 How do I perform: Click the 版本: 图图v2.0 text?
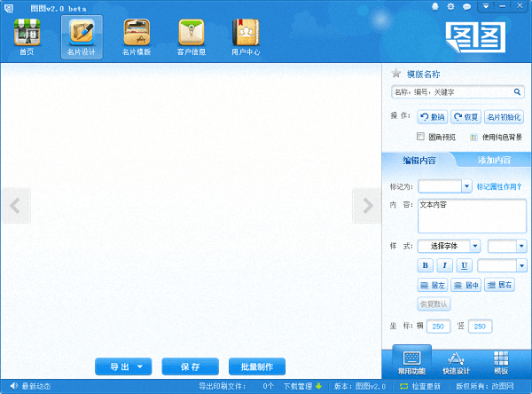coord(360,386)
